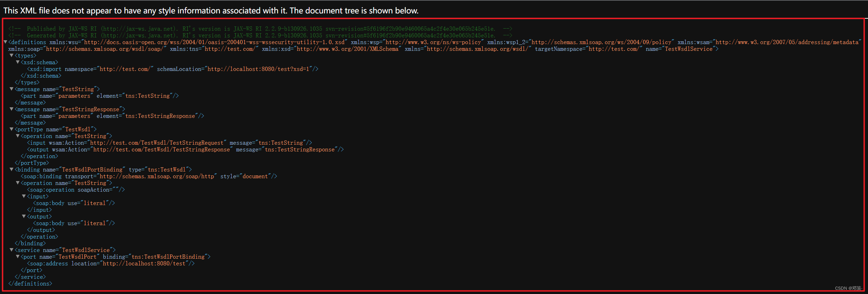868x294 pixels.
Task: Collapse the TestString operation inside TestWsdlPortBinding binding
Action: tap(18, 183)
